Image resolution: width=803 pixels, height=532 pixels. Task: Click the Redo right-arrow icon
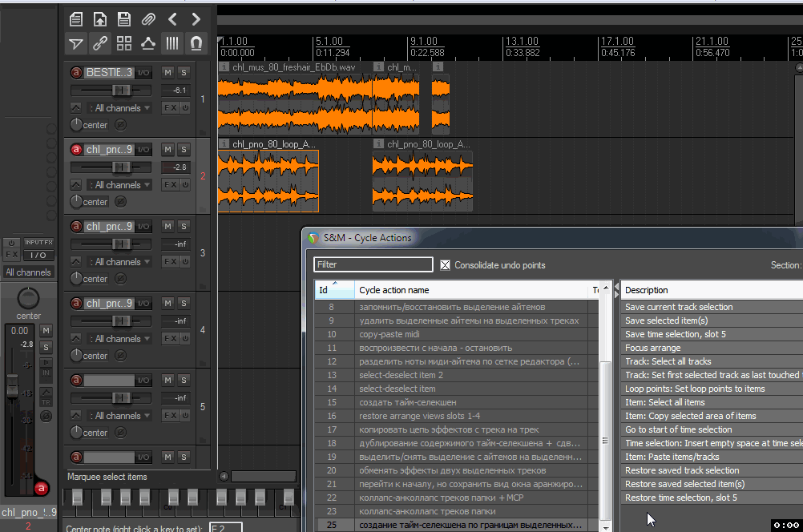tap(196, 19)
